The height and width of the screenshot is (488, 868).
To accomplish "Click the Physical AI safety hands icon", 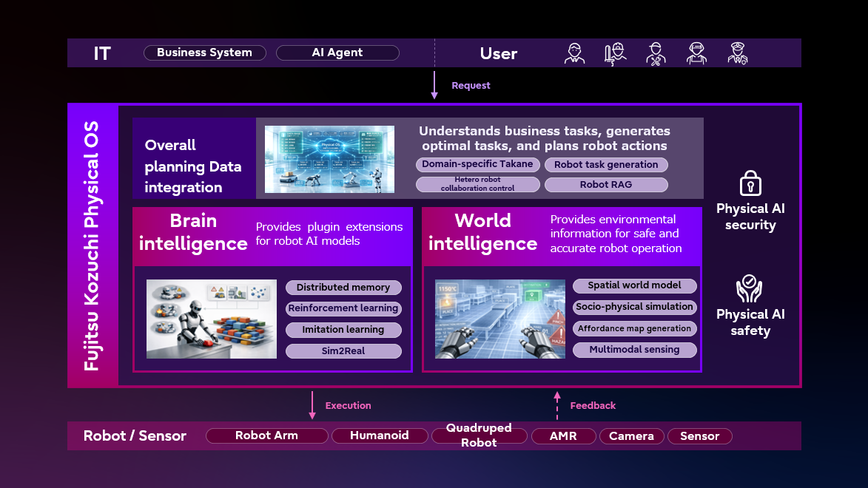I will 750,289.
